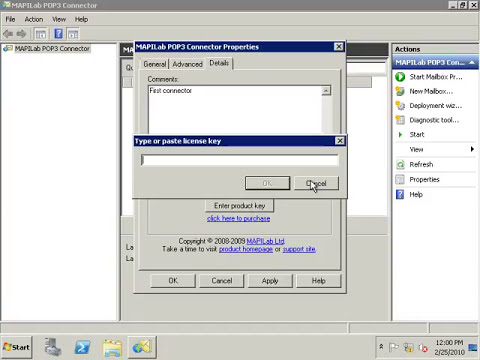This screenshot has height=360, width=480.
Task: Click the Windows Start button
Action: click(x=17, y=347)
